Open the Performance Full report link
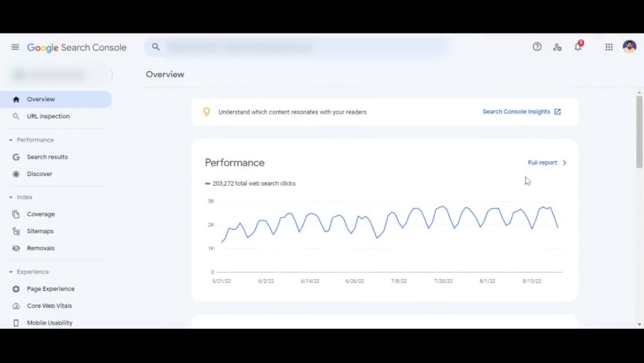Image resolution: width=644 pixels, height=363 pixels. 547,162
